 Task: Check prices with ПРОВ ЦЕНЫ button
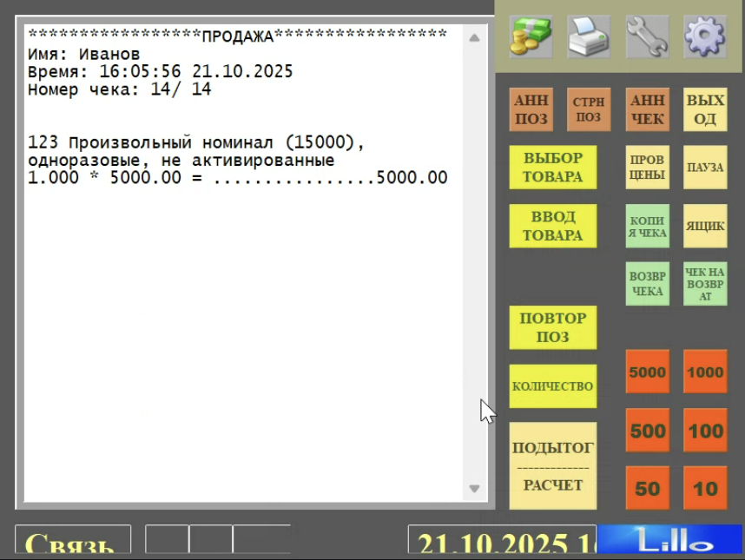pyautogui.click(x=647, y=167)
